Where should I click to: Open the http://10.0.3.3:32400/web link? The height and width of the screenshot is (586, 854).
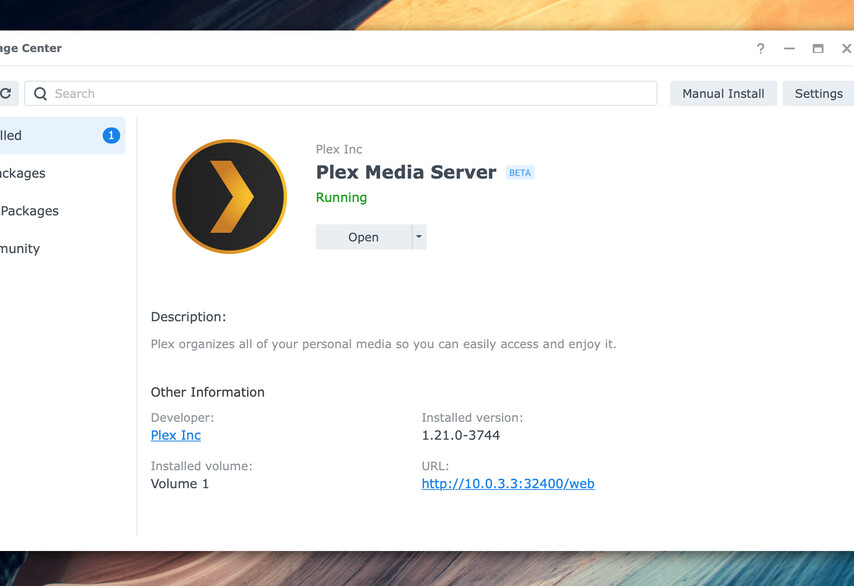tap(508, 484)
